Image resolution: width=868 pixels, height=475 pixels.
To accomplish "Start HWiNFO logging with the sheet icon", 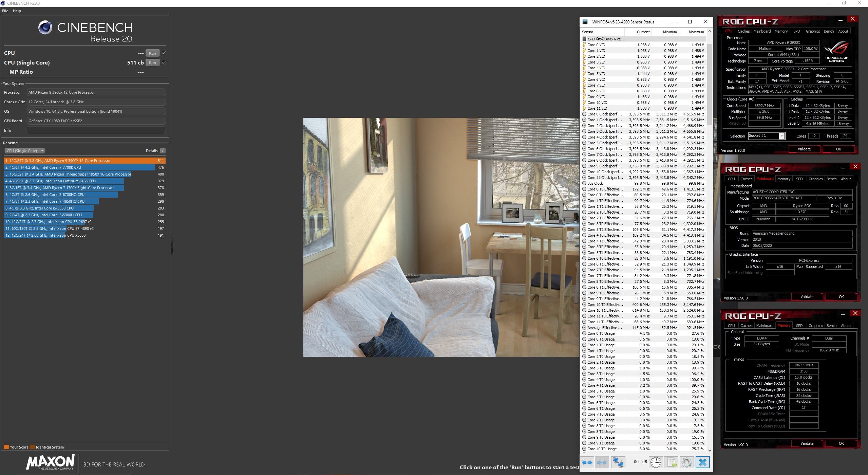I will (x=672, y=462).
